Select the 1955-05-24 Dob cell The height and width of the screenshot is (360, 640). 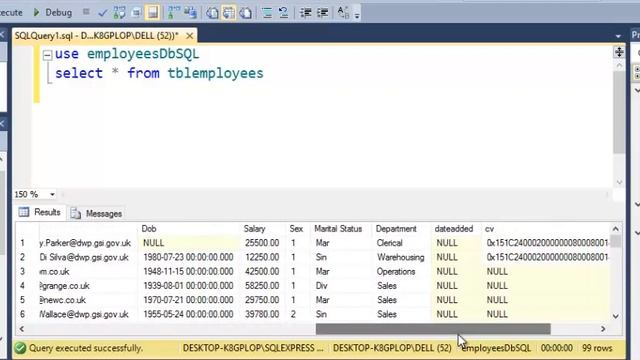coord(189,314)
